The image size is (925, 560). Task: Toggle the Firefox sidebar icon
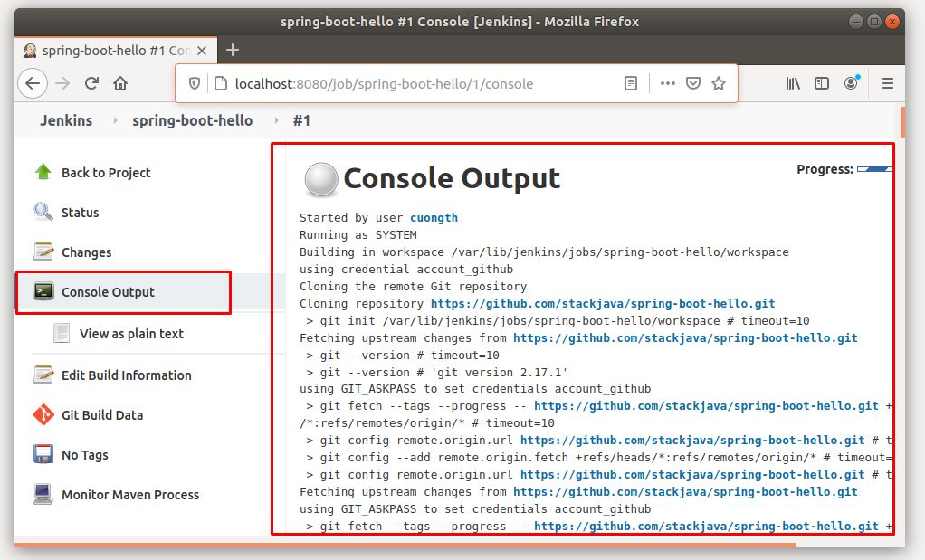[822, 84]
